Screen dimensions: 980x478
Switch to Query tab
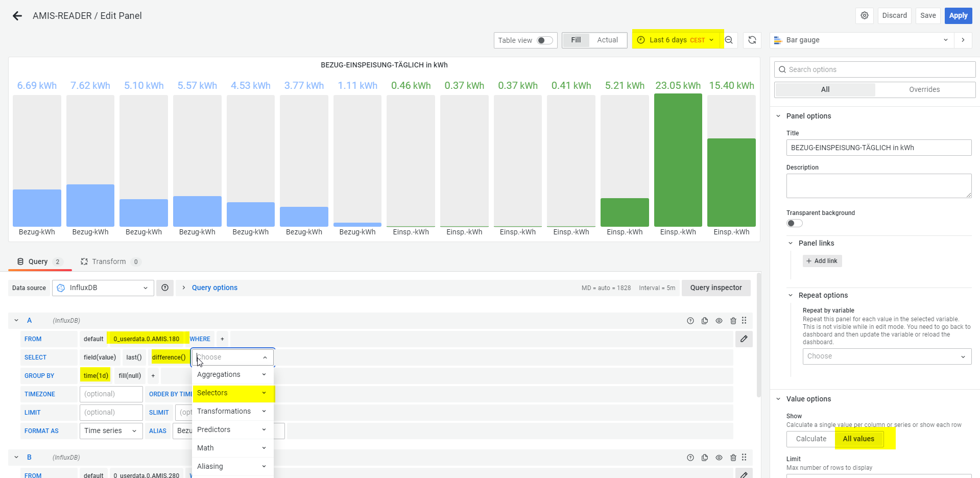[40, 261]
